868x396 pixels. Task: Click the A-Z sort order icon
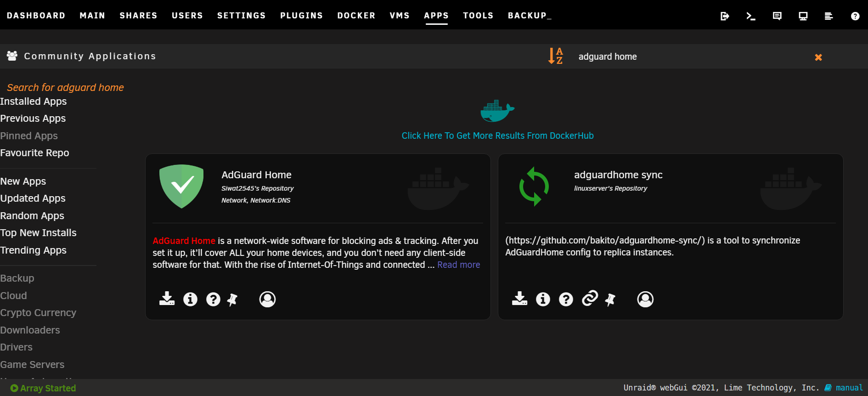(x=556, y=56)
